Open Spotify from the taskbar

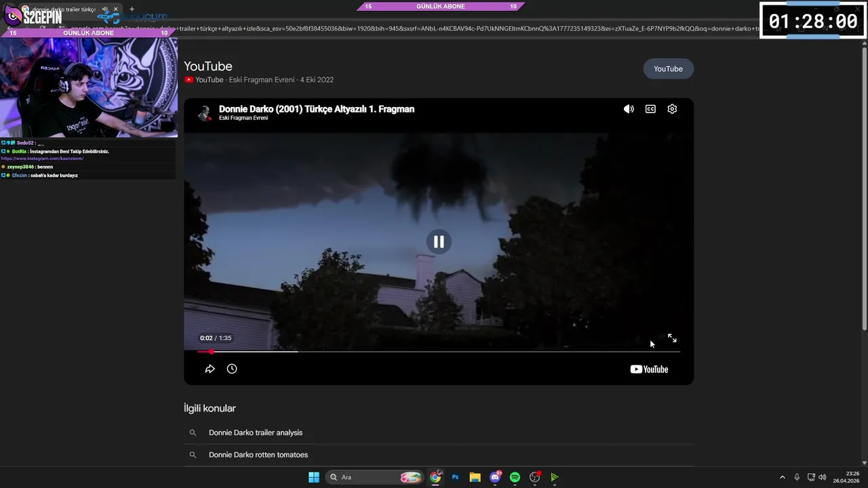point(515,477)
